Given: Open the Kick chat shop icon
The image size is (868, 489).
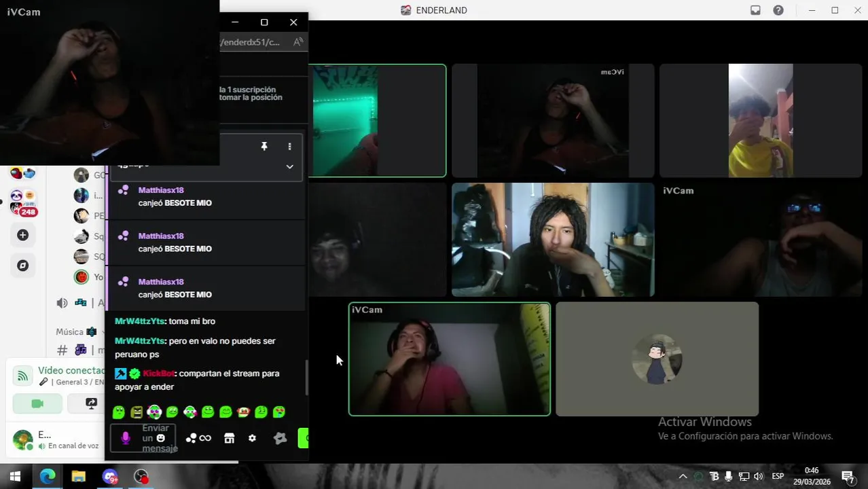Looking at the screenshot, I should (229, 438).
